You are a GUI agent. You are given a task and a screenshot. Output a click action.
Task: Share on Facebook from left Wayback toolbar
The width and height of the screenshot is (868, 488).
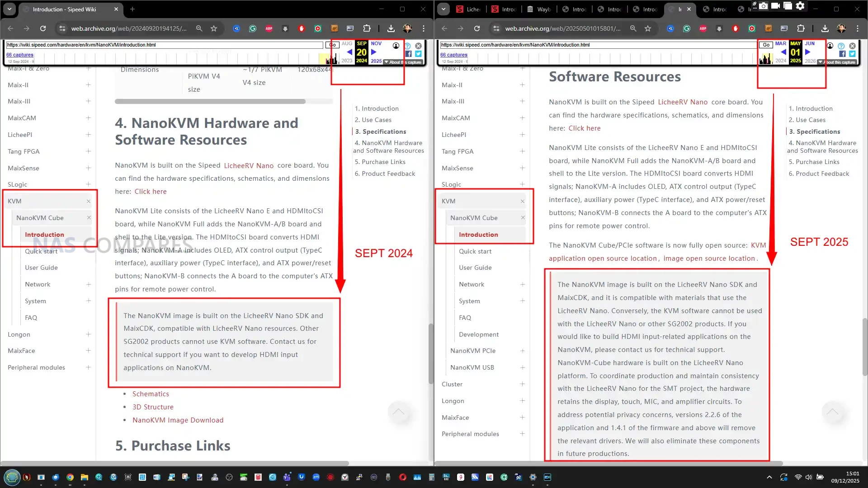coord(409,54)
